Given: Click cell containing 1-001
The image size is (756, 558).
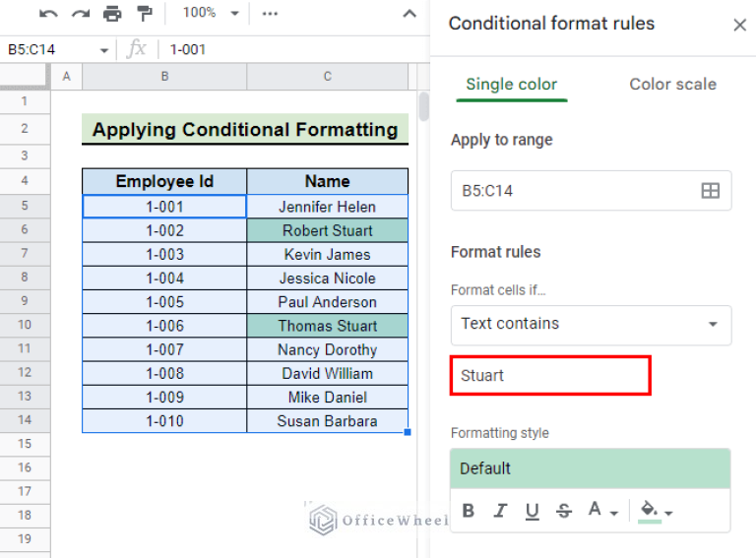Looking at the screenshot, I should [164, 207].
